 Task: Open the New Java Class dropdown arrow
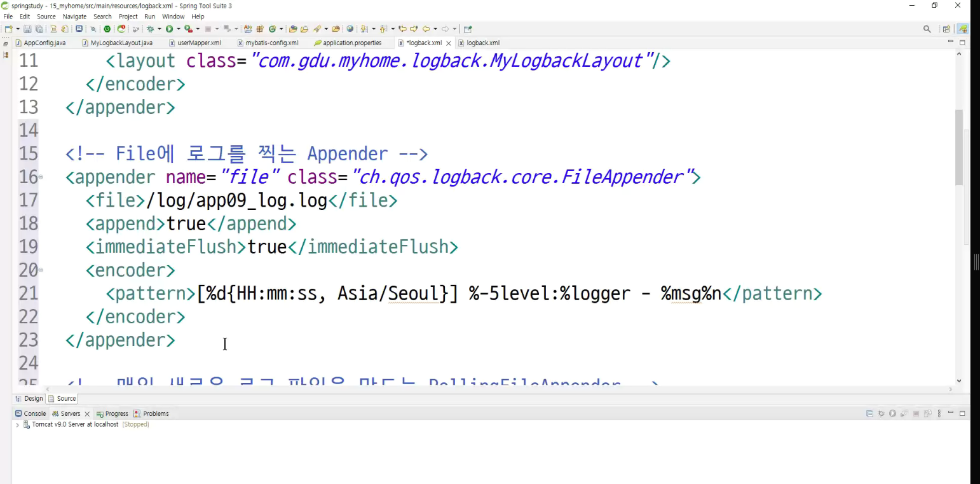pos(281,29)
